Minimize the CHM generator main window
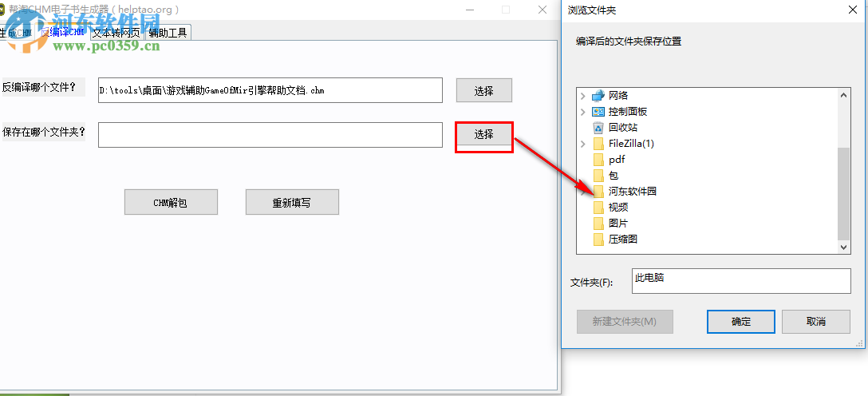Viewport: 868px width, 396px height. (x=471, y=10)
